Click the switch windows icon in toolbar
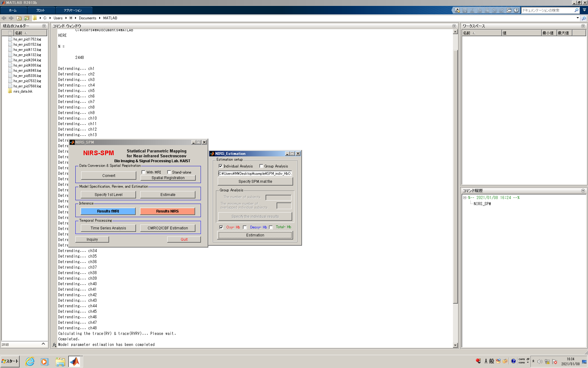The width and height of the screenshot is (588, 368). 509,10
